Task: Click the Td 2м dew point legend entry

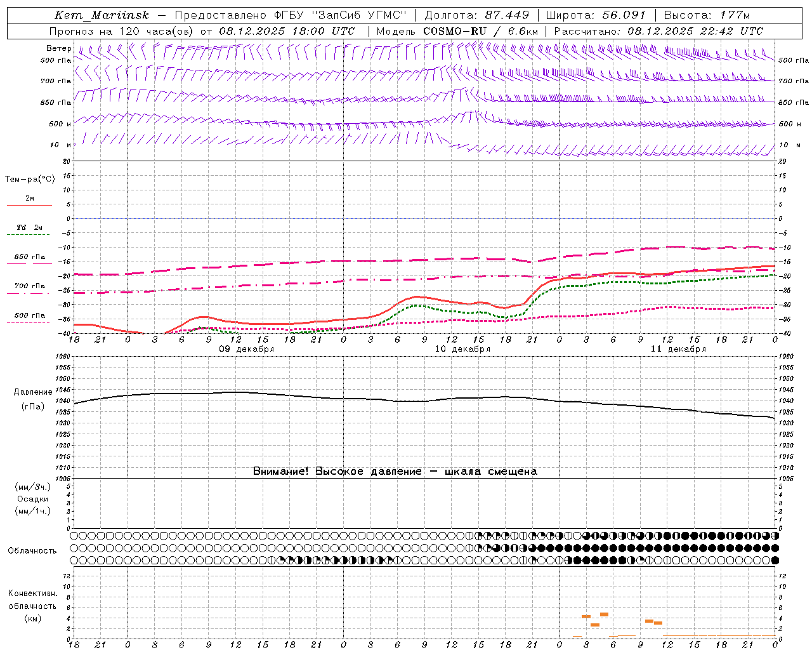Action: [29, 227]
